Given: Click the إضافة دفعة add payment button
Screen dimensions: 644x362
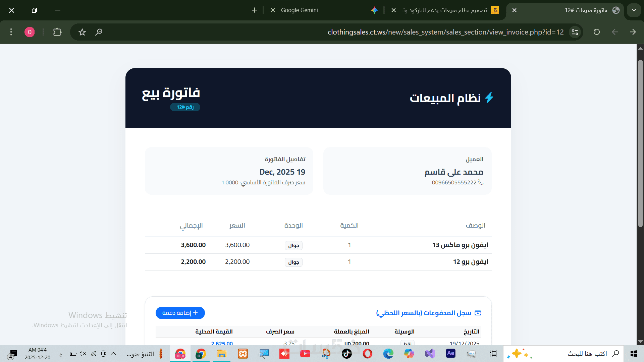Looking at the screenshot, I should pos(180,313).
